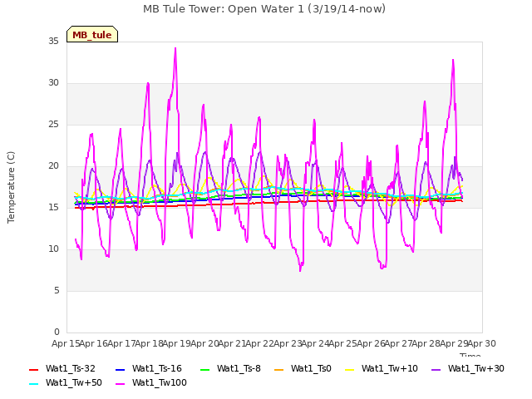Select the Wat1_Ts-8 legend label
Image resolution: width=532 pixels, height=399 pixels.
click(239, 369)
